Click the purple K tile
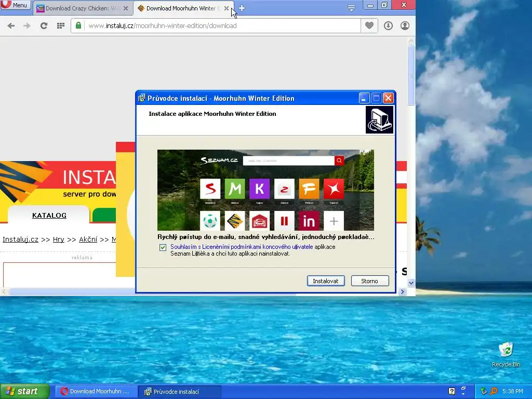Image resolution: width=532 pixels, height=399 pixels. tap(260, 189)
